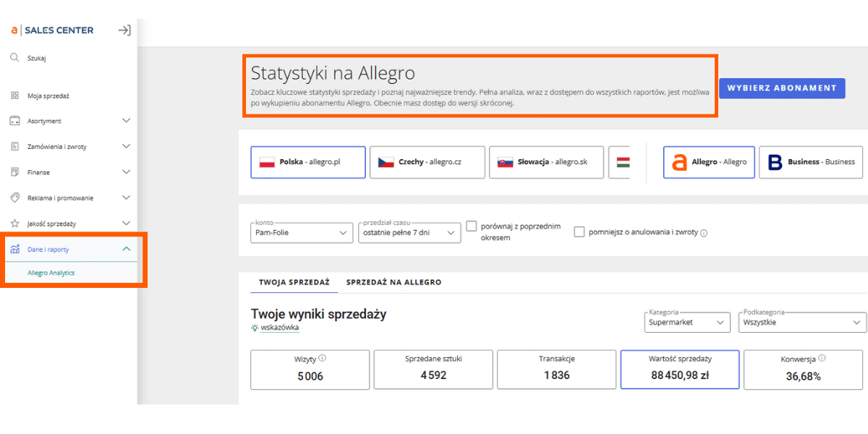Switch to Twoja sprzedaż tab
Screen dimensions: 868x434
(x=294, y=282)
